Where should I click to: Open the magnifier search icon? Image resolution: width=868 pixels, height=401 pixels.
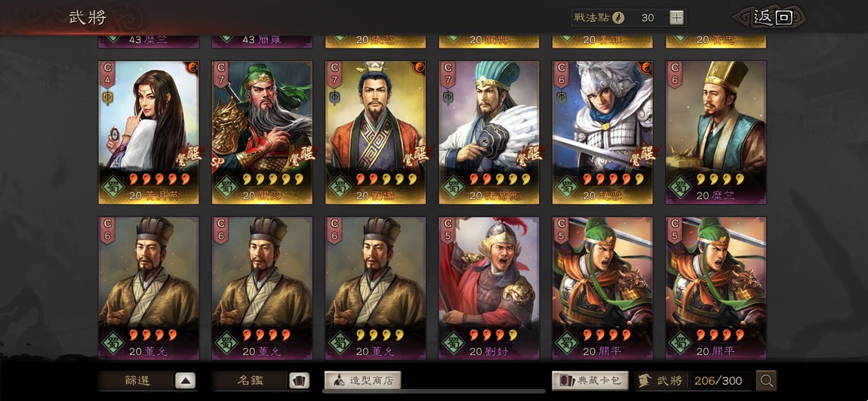pos(767,381)
